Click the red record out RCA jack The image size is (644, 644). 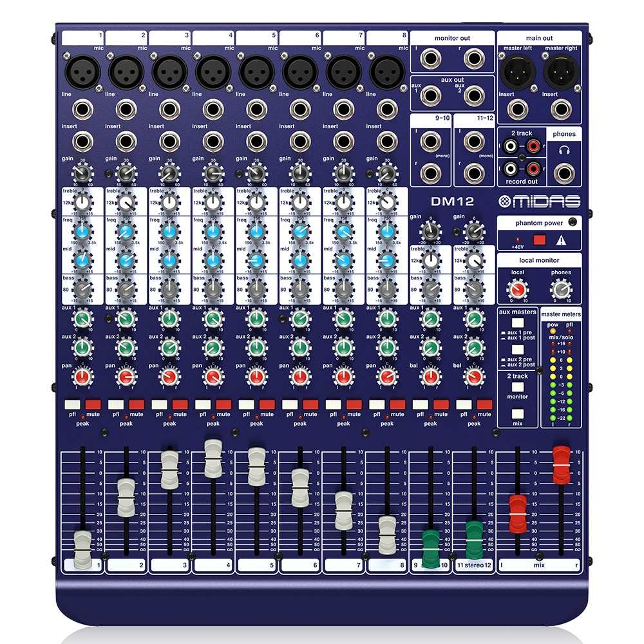tap(532, 168)
